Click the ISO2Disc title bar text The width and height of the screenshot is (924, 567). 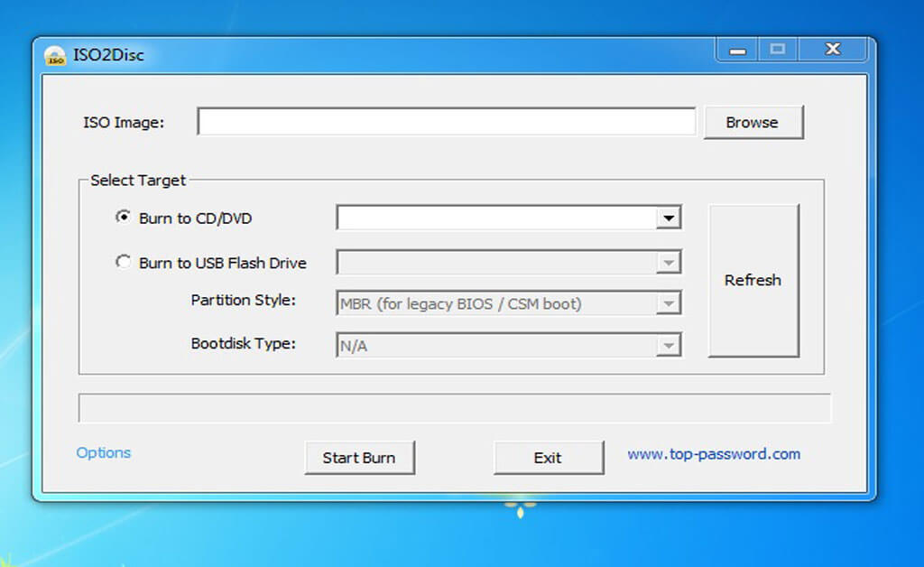(108, 55)
